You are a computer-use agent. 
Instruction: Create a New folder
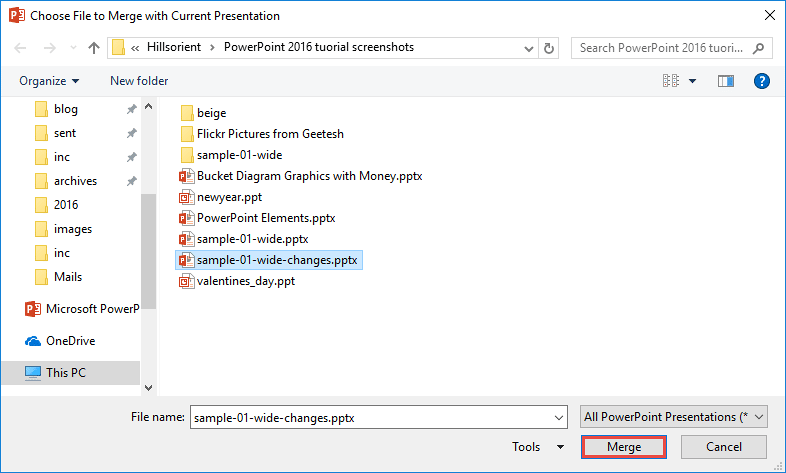click(139, 81)
